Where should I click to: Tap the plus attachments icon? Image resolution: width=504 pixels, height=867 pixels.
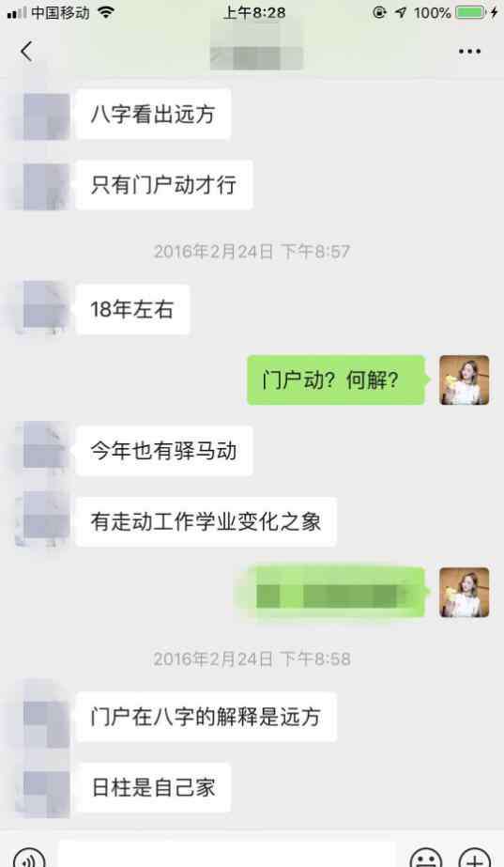pyautogui.click(x=475, y=859)
